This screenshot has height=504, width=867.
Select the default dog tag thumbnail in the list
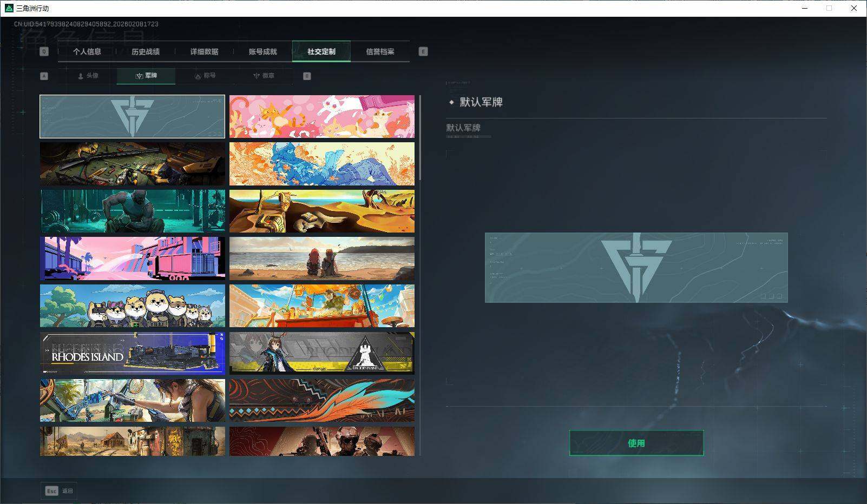132,116
